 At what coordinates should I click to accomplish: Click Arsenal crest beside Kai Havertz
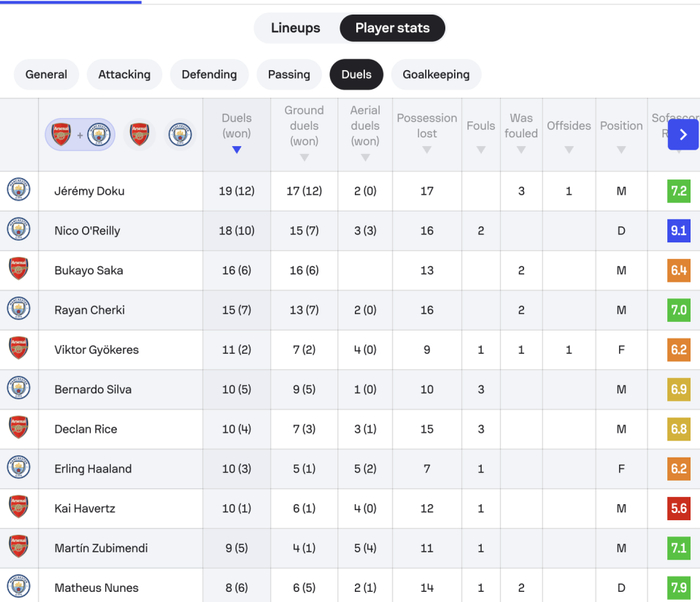click(19, 507)
